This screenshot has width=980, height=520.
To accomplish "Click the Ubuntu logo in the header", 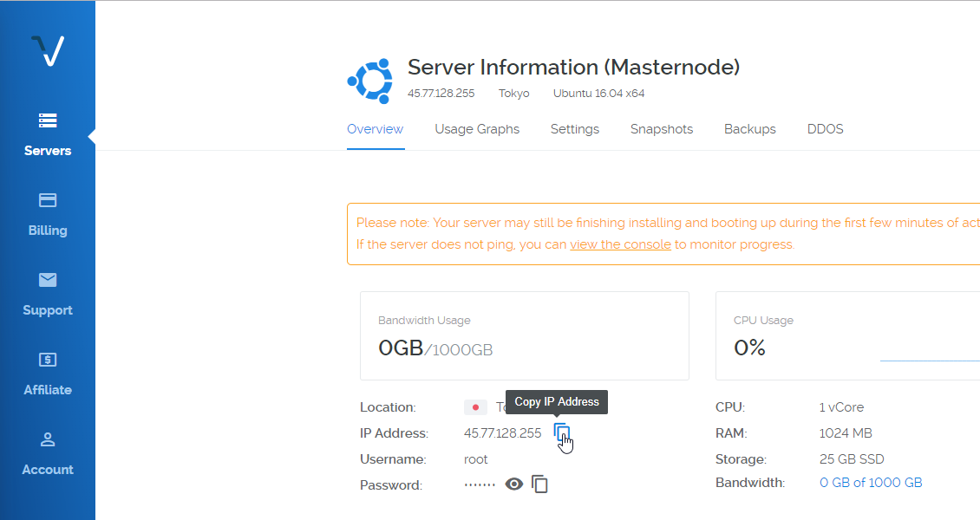I will 370,81.
